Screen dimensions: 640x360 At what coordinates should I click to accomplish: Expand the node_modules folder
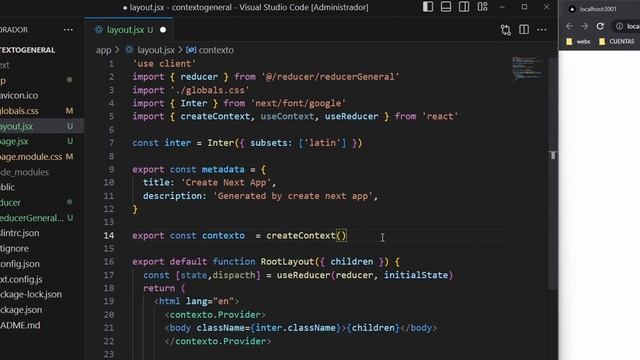pos(24,172)
